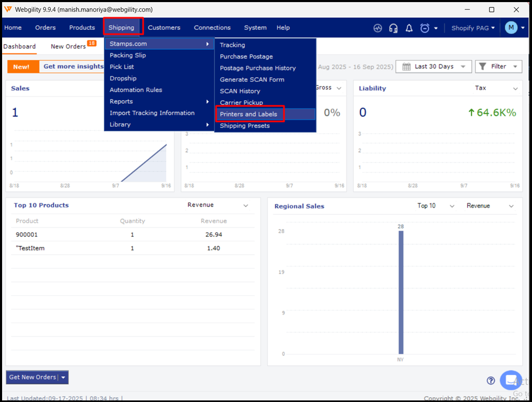Click the activity monitor pulse icon
The height and width of the screenshot is (402, 532).
pos(378,28)
